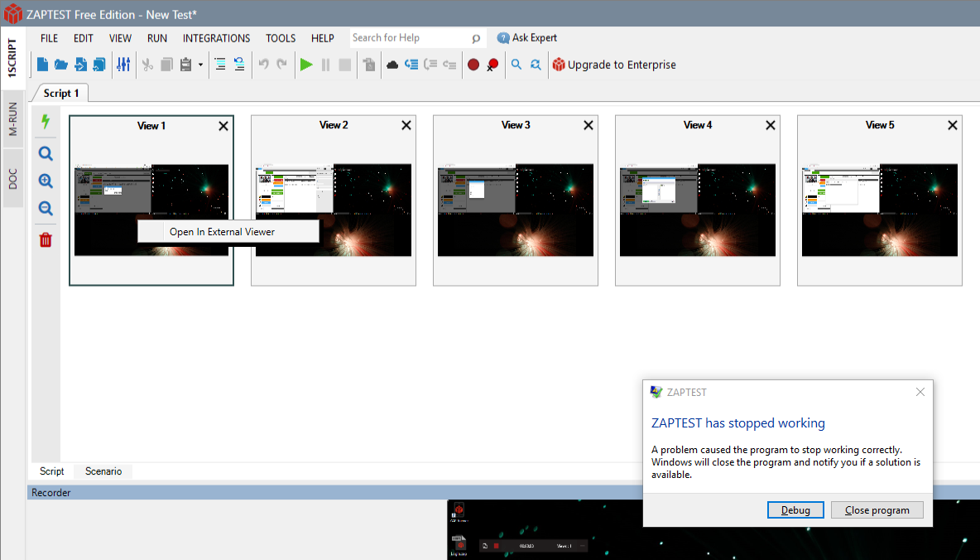Image resolution: width=980 pixels, height=560 pixels.
Task: Close the View 3 tile
Action: [x=588, y=125]
